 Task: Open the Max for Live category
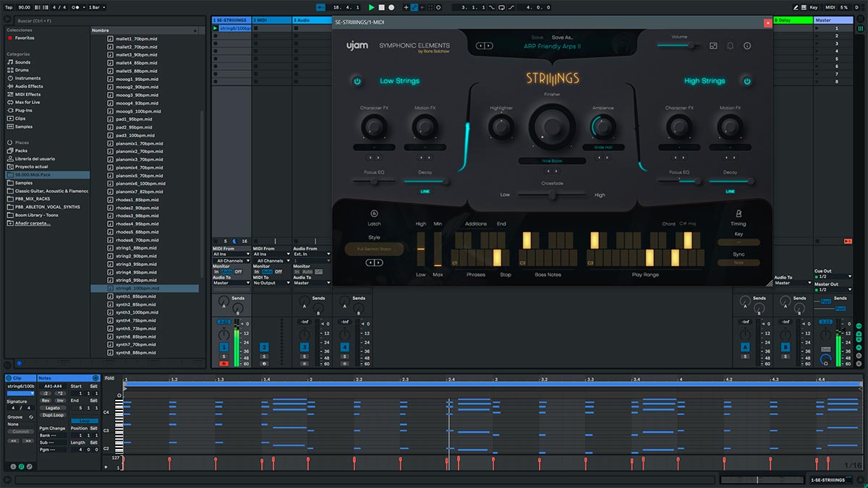click(x=27, y=102)
